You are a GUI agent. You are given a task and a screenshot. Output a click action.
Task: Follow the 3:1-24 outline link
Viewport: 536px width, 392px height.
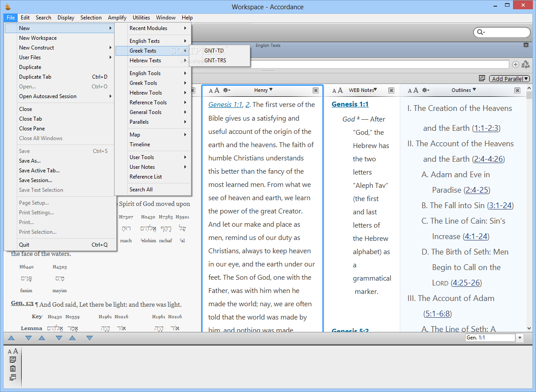click(500, 206)
